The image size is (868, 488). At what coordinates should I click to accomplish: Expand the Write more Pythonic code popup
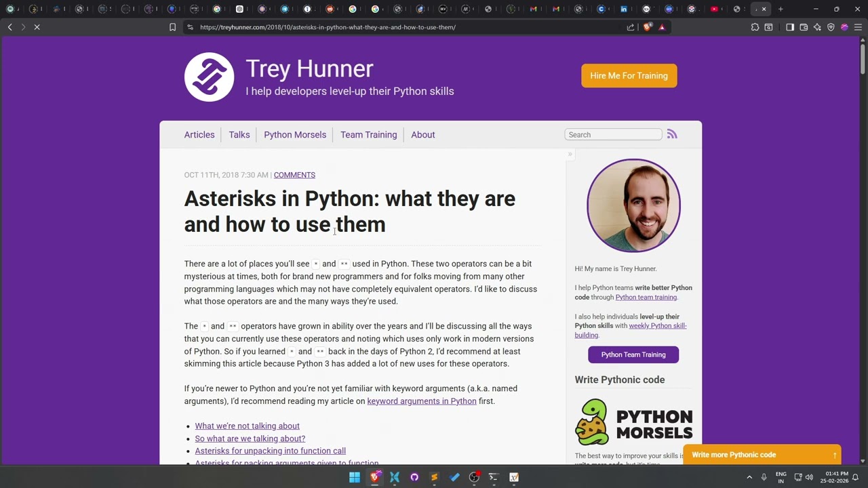[762, 455]
